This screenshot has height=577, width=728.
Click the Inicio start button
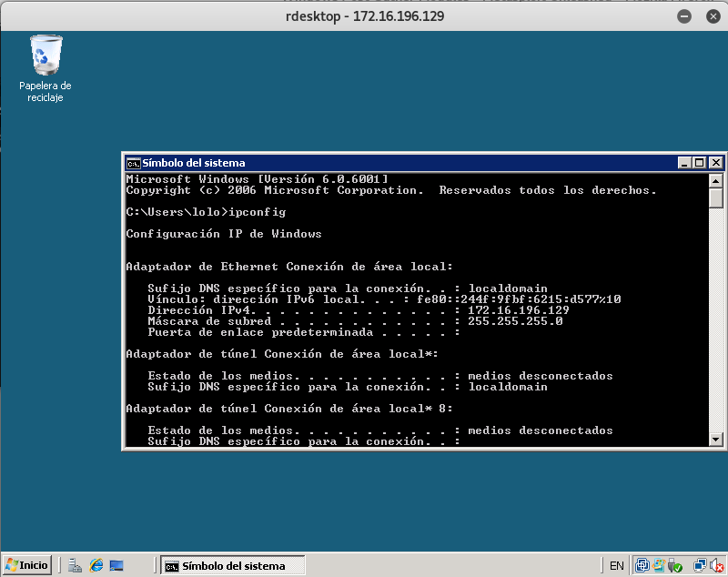coord(27,565)
